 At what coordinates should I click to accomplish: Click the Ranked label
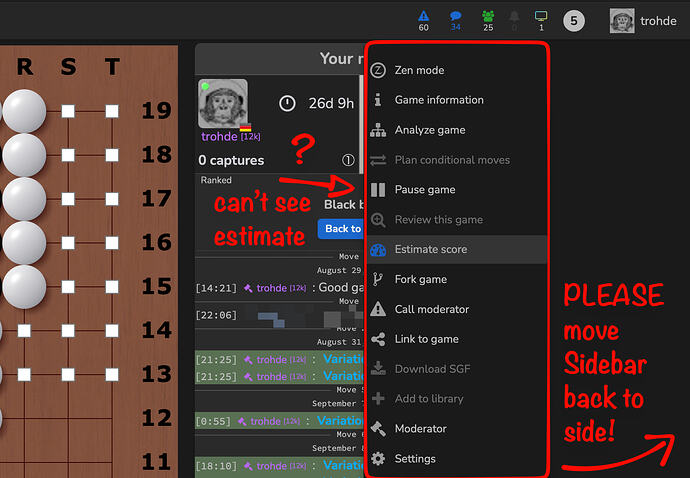pos(216,180)
